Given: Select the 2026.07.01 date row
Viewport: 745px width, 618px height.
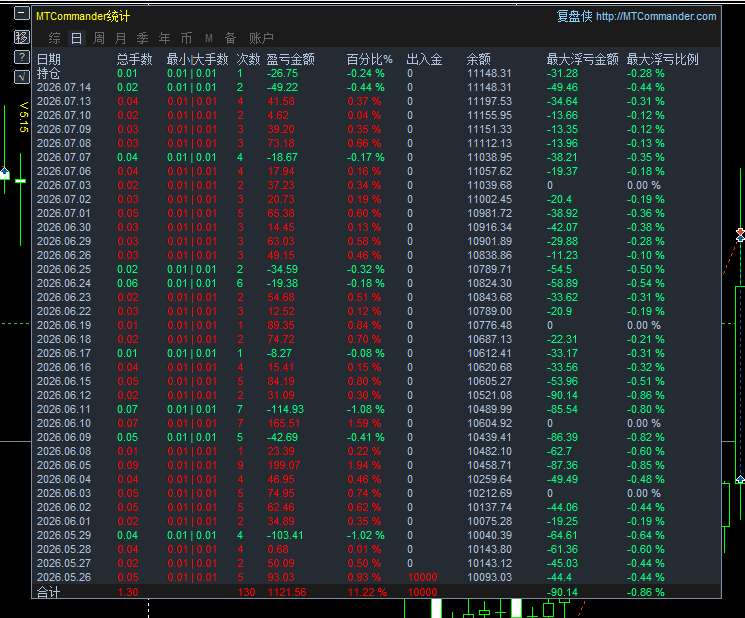Looking at the screenshot, I should click(64, 213).
